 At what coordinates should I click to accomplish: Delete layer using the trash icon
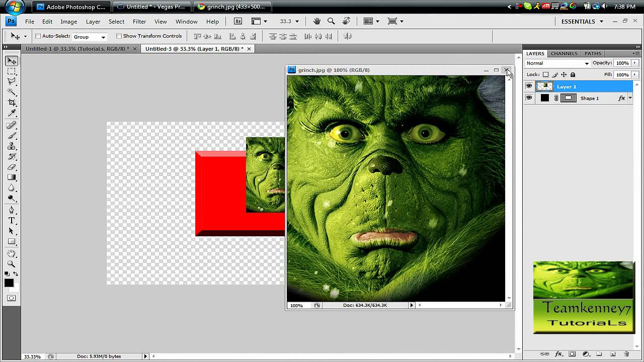(626, 354)
